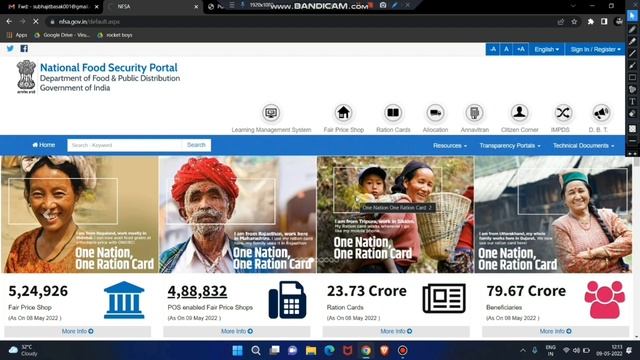Open the D.B.T. megaphone icon
The image size is (640, 360).
pos(601,113)
